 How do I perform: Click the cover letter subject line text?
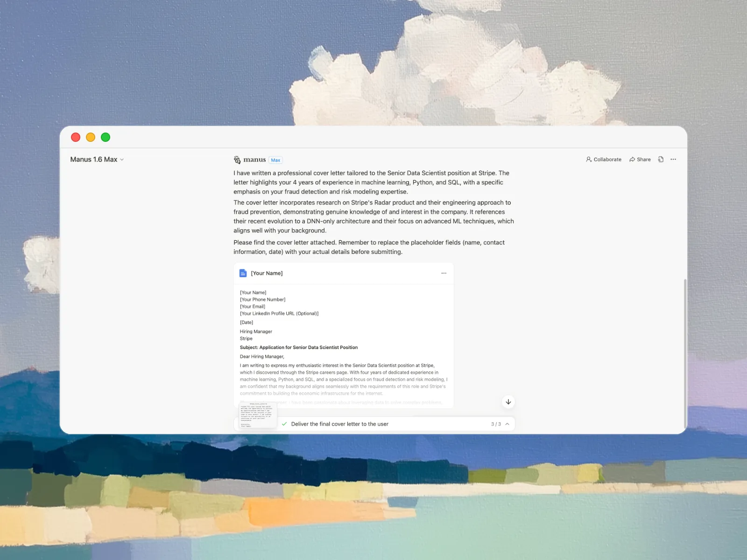point(299,348)
